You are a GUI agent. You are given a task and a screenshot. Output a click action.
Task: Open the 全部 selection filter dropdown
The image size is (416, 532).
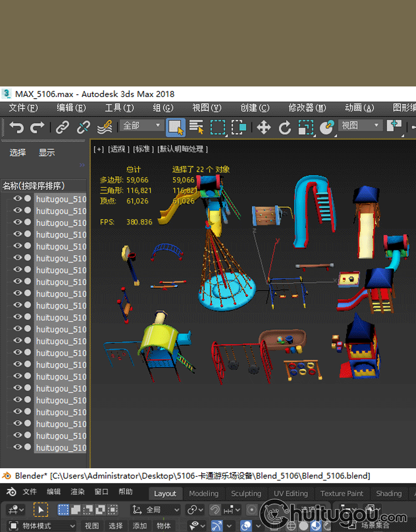(x=141, y=126)
